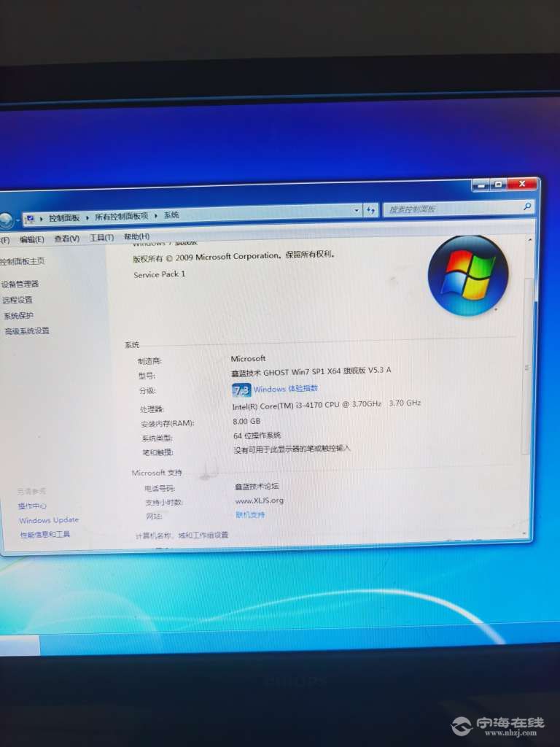Close the system window

[x=522, y=183]
